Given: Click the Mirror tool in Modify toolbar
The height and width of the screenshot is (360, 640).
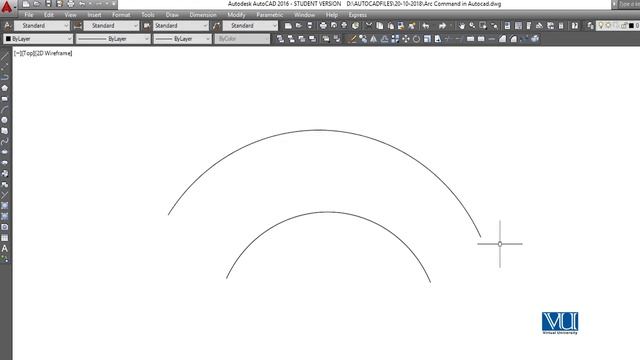Looking at the screenshot, I should [373, 39].
